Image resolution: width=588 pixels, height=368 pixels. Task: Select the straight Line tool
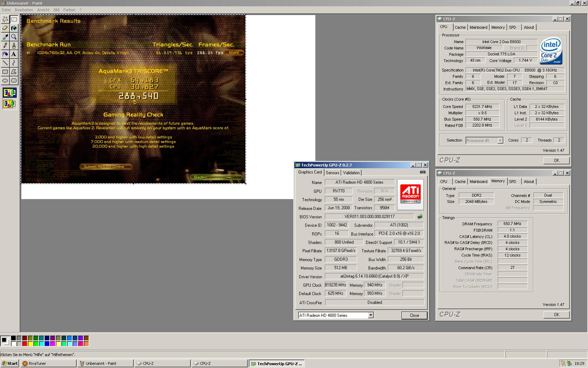pyautogui.click(x=5, y=63)
